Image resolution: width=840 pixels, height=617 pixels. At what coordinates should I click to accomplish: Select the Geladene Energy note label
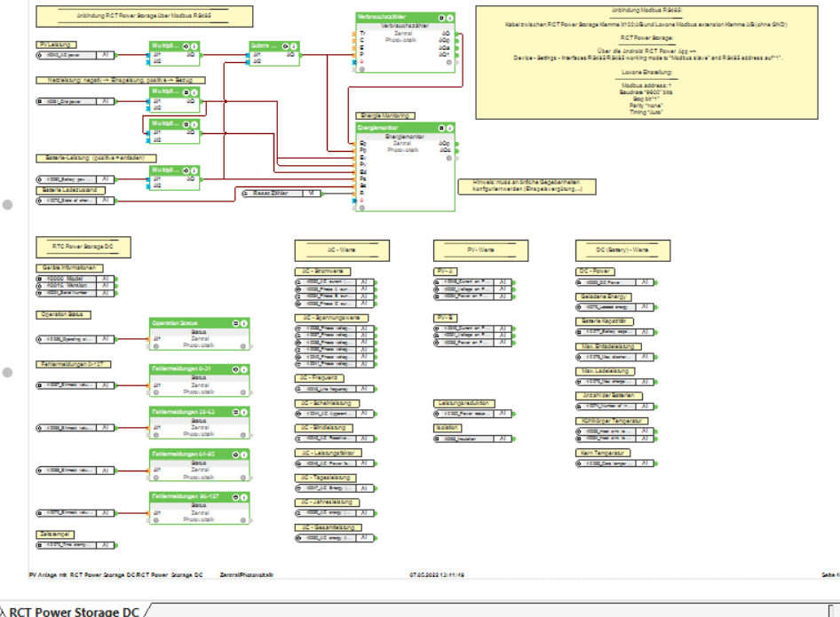[x=604, y=297]
